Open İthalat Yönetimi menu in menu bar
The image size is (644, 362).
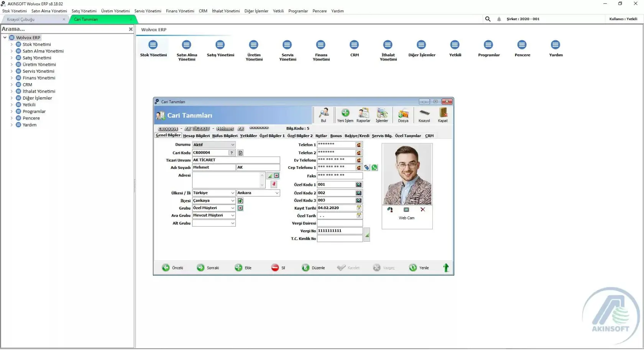point(226,11)
